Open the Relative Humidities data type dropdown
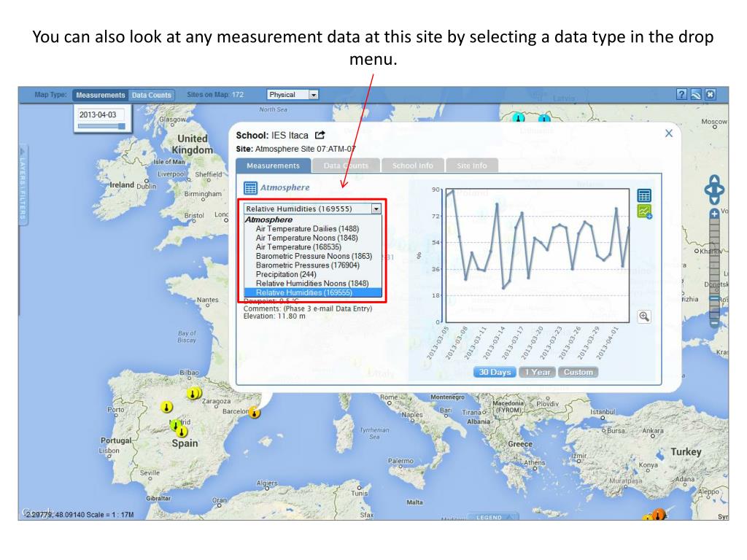 pos(312,209)
